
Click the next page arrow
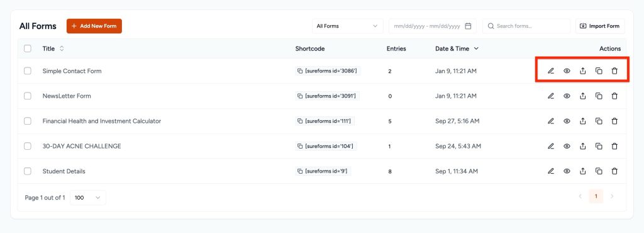click(x=612, y=196)
